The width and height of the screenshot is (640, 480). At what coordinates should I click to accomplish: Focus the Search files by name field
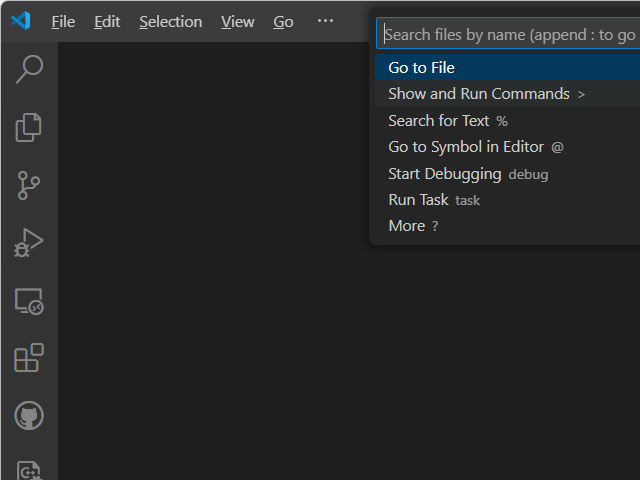click(x=509, y=34)
